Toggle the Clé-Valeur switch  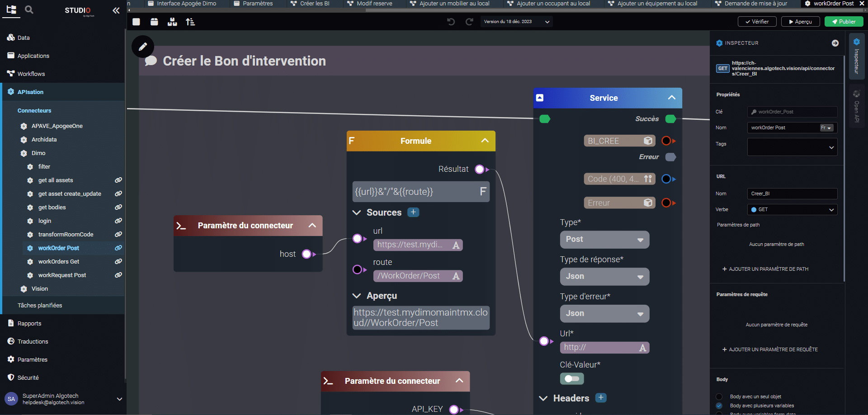572,378
